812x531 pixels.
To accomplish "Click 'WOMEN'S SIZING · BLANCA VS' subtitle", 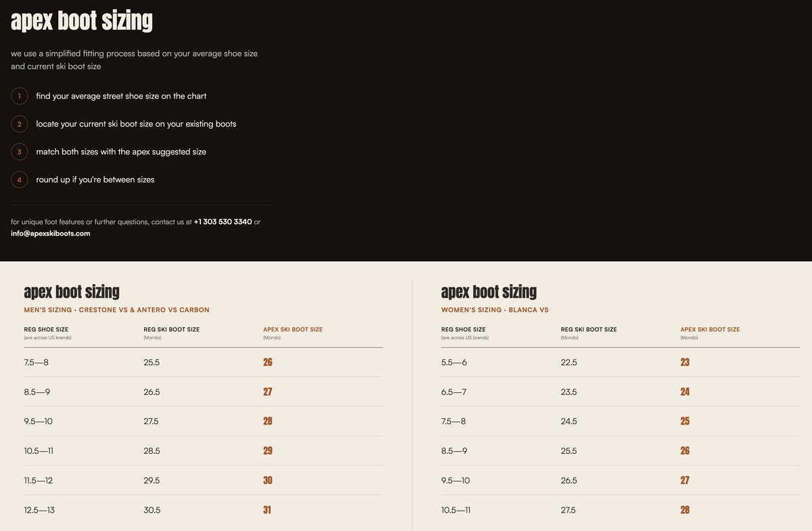I will pyautogui.click(x=495, y=310).
